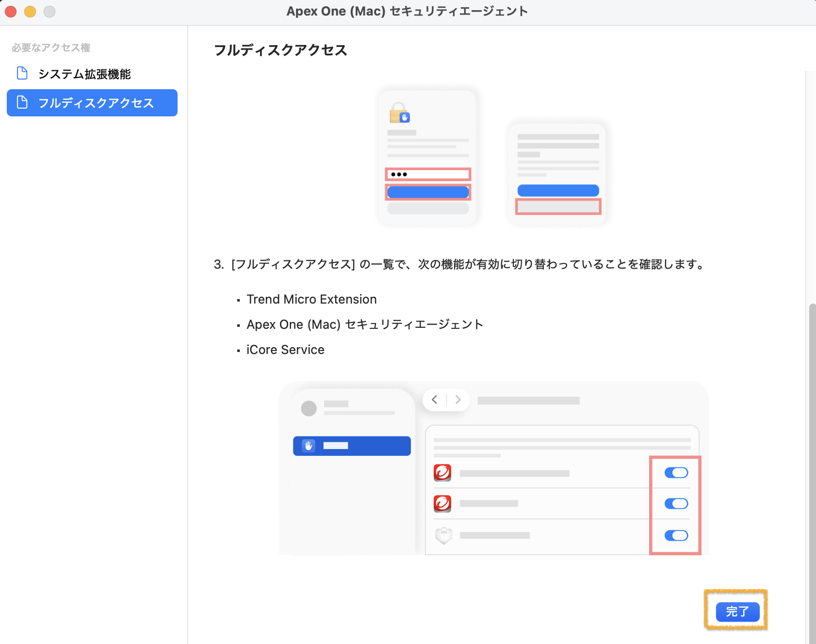Click the second red Trend Micro icon

[442, 503]
